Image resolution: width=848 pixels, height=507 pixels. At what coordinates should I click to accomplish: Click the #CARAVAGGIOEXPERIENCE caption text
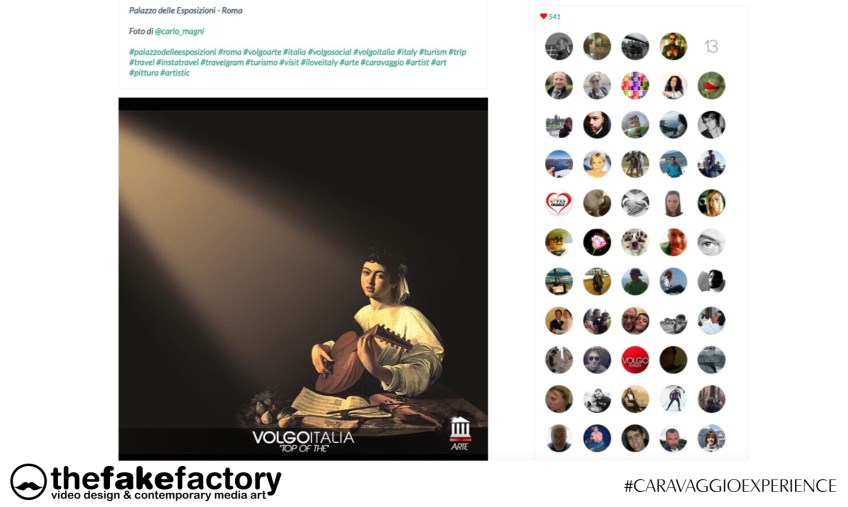pyautogui.click(x=730, y=485)
